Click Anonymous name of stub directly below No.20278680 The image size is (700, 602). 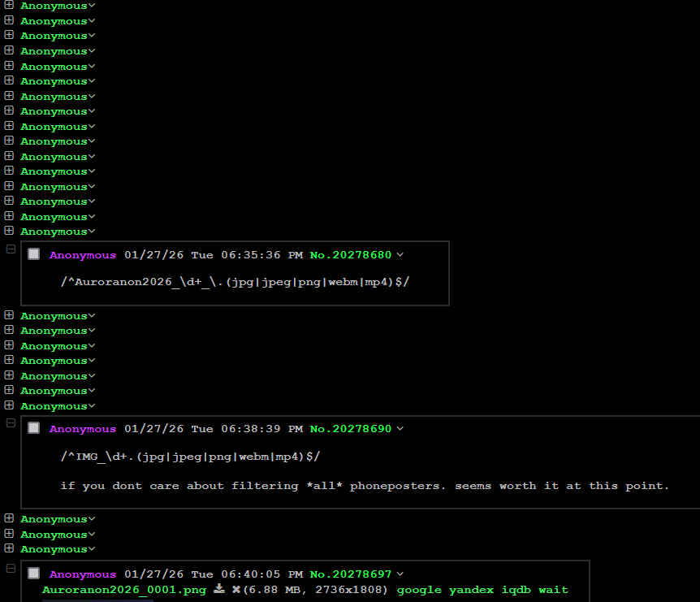(54, 316)
